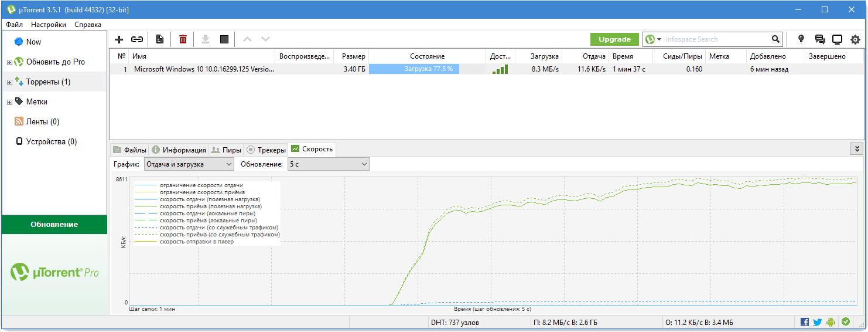This screenshot has height=332, width=868.
Task: Sort by the Завершено column header
Action: (x=834, y=56)
